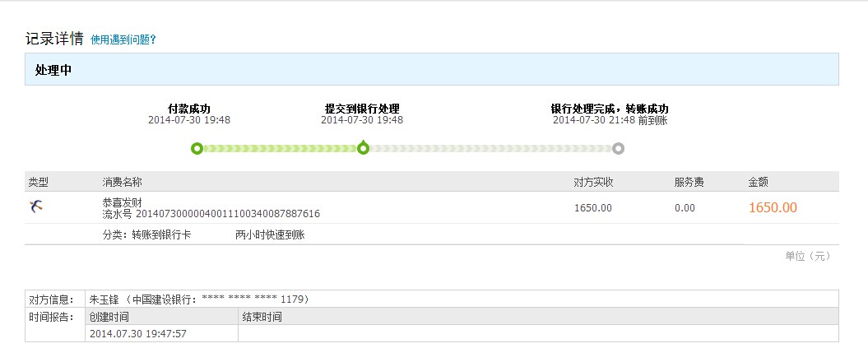Click the 两小时快速到账 label

coord(270,234)
